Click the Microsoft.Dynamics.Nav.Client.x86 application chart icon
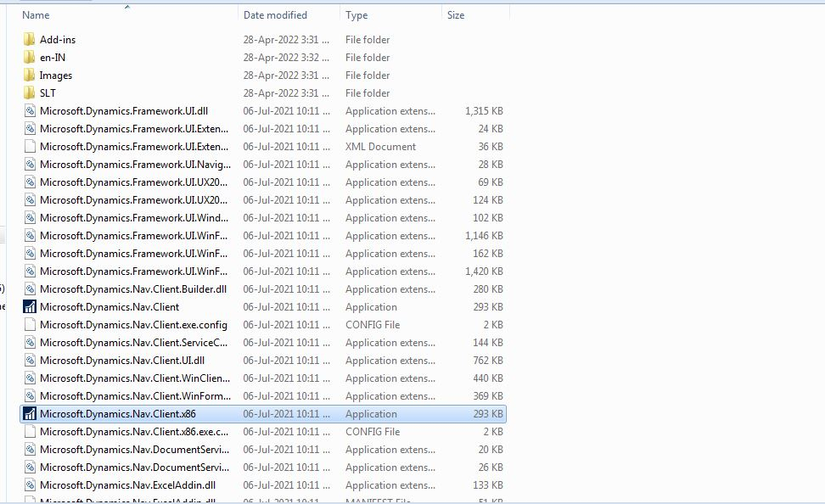This screenshot has height=504, width=825. (x=30, y=413)
